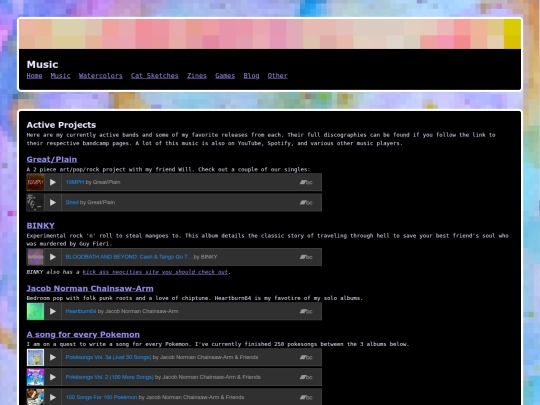Open Pokésongs Vol. 2 cover thumbnail

click(35, 377)
